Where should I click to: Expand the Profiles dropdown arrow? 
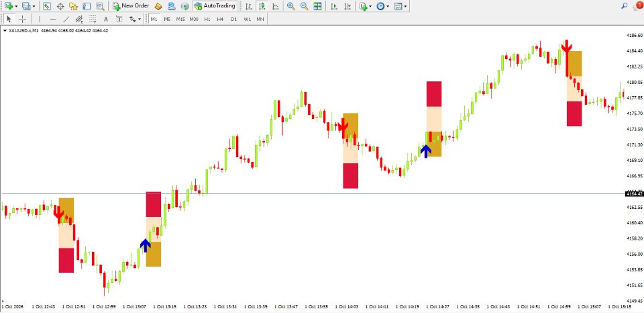(x=34, y=6)
